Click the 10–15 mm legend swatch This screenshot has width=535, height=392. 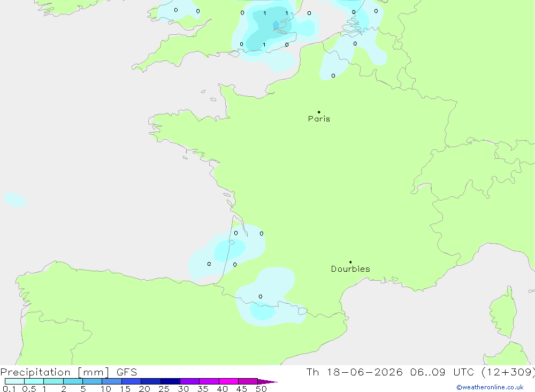click(x=112, y=381)
